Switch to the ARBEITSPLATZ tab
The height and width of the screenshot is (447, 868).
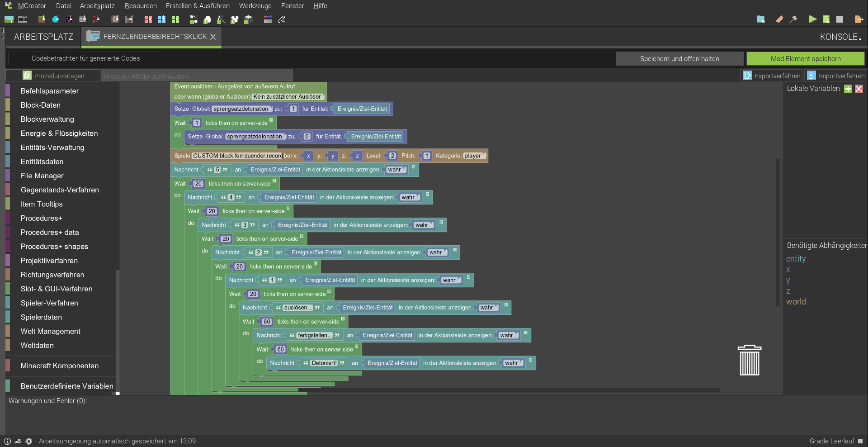(x=43, y=37)
